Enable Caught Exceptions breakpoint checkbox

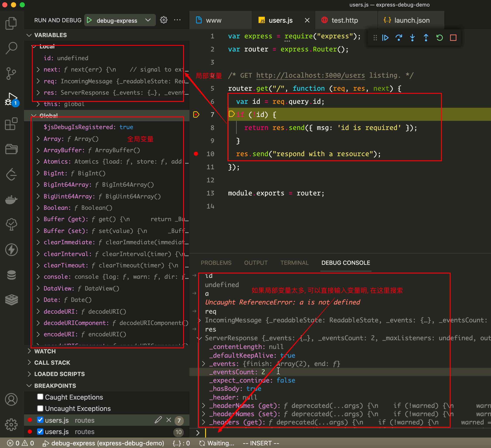coord(40,397)
